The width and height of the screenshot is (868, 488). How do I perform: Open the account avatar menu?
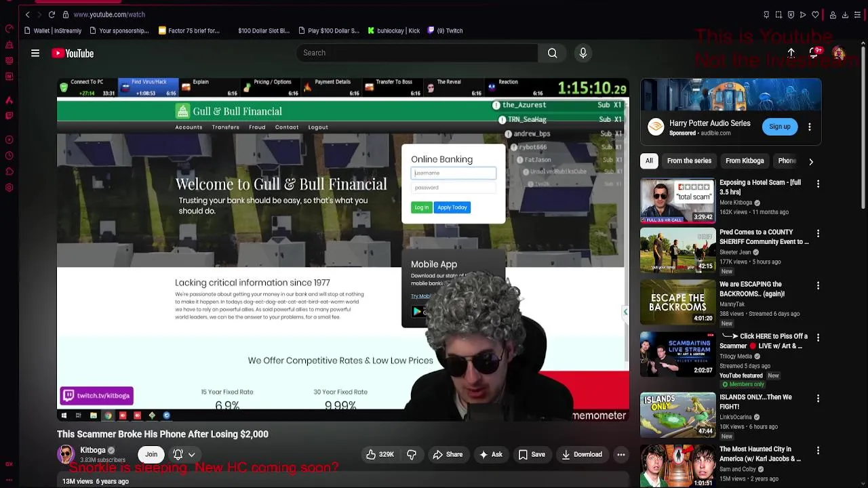pyautogui.click(x=839, y=53)
